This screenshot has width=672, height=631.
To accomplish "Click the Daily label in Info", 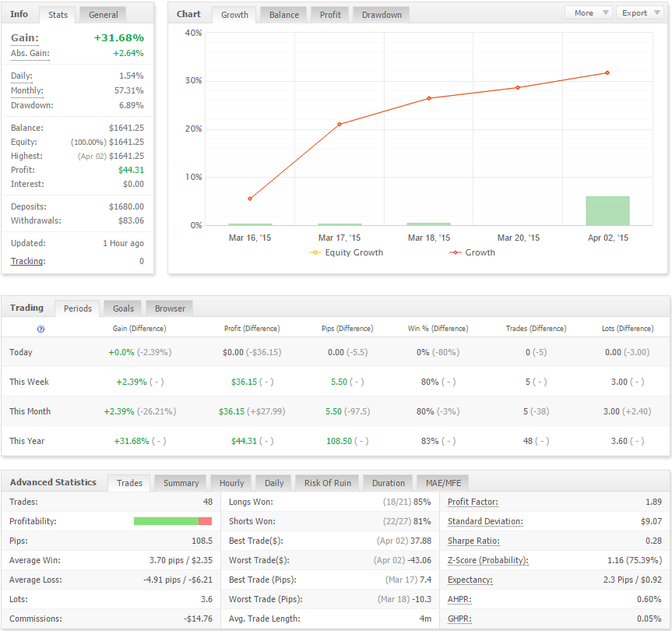I will click(x=22, y=76).
